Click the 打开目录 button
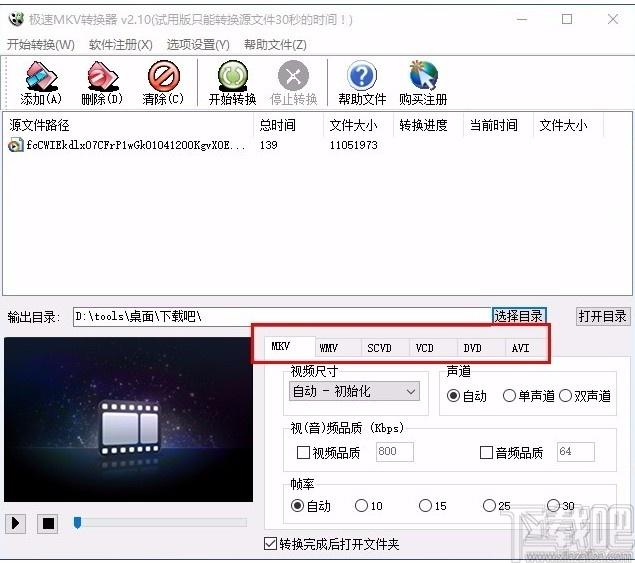The width and height of the screenshot is (635, 563). click(x=603, y=316)
